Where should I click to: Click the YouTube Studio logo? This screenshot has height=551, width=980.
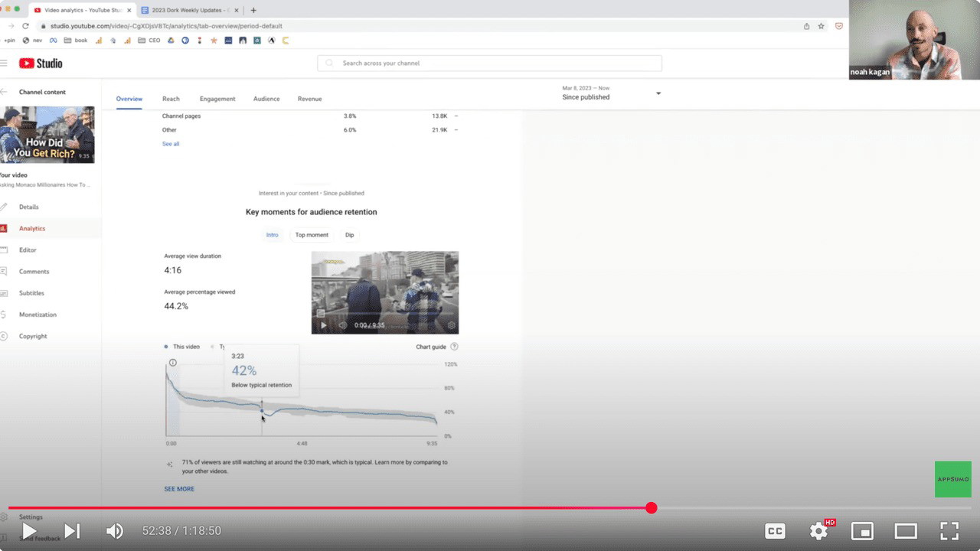click(x=41, y=64)
